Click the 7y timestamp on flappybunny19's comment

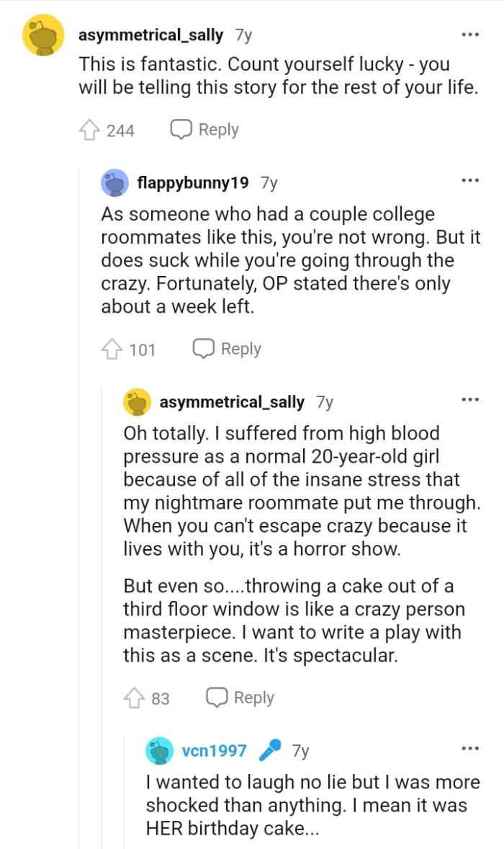268,182
